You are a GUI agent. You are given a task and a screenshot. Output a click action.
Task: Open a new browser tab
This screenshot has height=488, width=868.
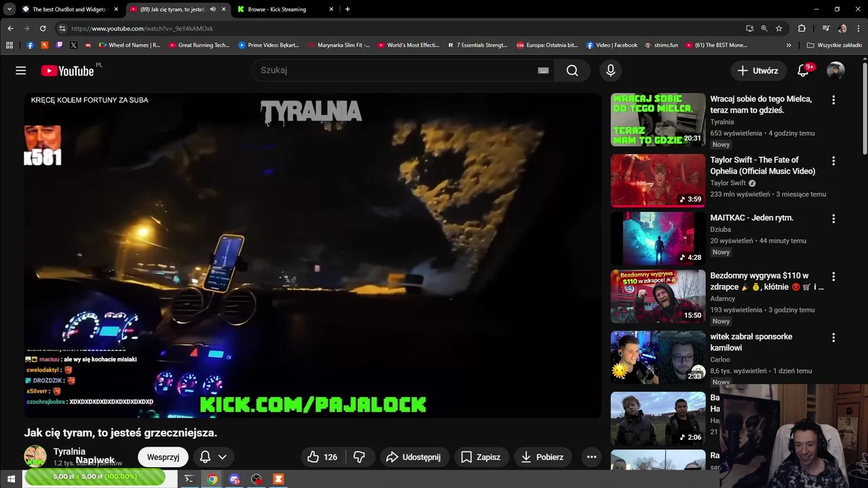pyautogui.click(x=347, y=9)
